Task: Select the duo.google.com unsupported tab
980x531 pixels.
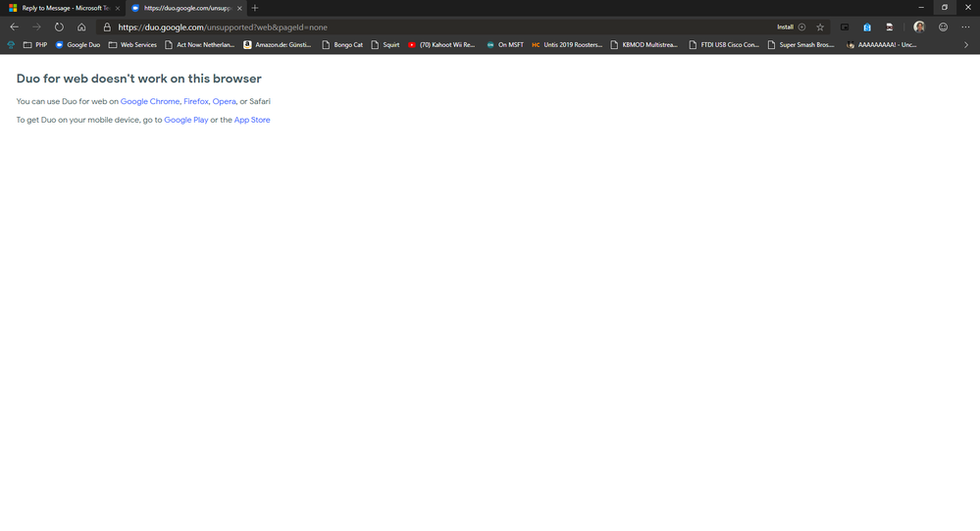Action: 185,8
